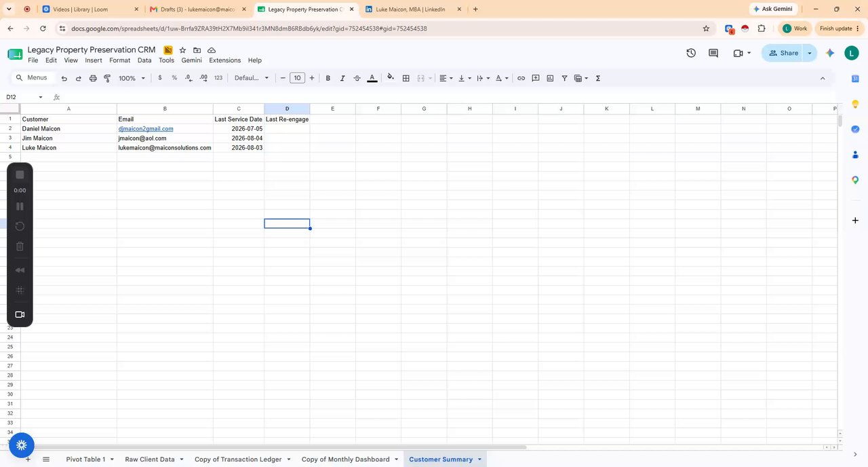Click the Functions sigma icon
This screenshot has width=868, height=467.
[x=598, y=78]
